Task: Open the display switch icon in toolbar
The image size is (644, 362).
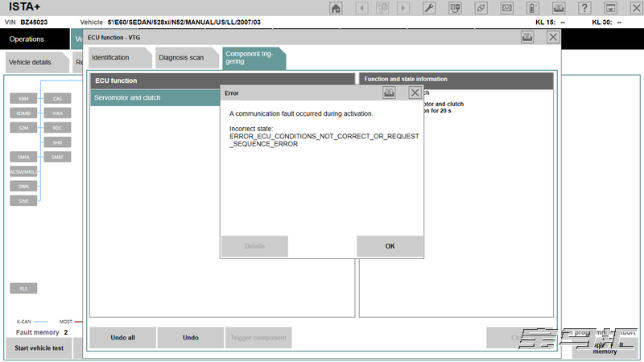Action: (455, 8)
